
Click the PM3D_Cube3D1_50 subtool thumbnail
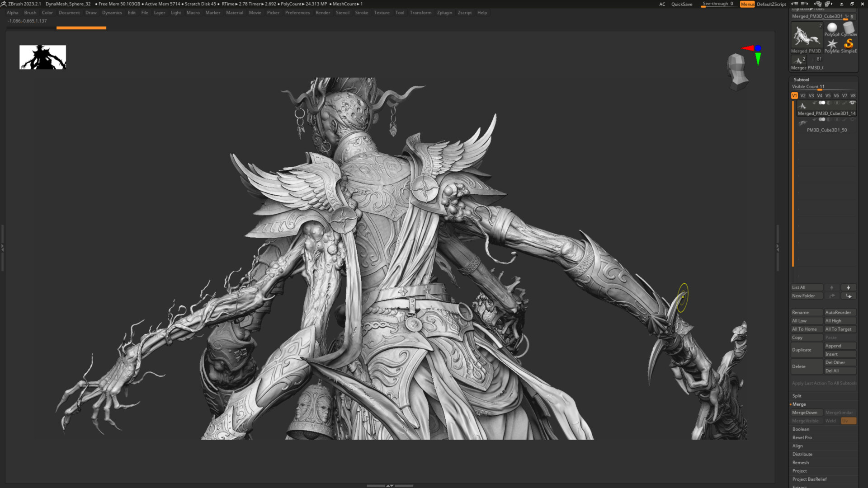[802, 122]
